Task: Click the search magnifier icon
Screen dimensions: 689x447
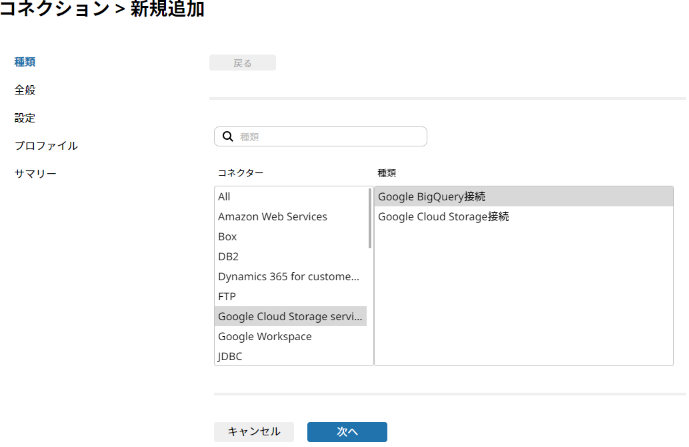Action: (228, 136)
